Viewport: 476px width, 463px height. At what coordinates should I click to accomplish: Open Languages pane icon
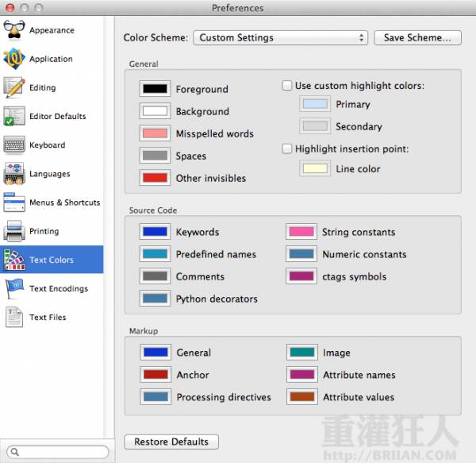(x=14, y=173)
